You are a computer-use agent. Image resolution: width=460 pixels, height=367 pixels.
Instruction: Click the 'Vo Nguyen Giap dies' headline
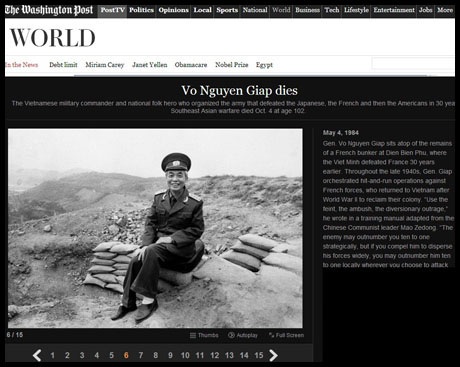[x=239, y=90]
